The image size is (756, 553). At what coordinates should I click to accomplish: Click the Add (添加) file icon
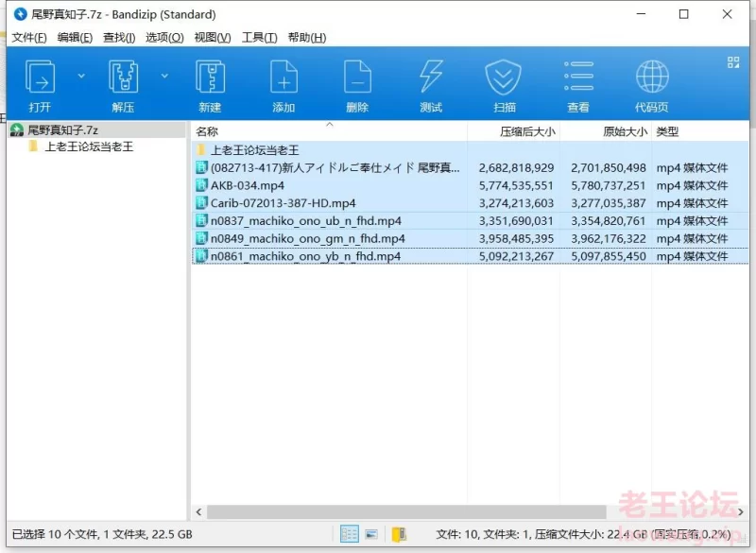click(283, 77)
